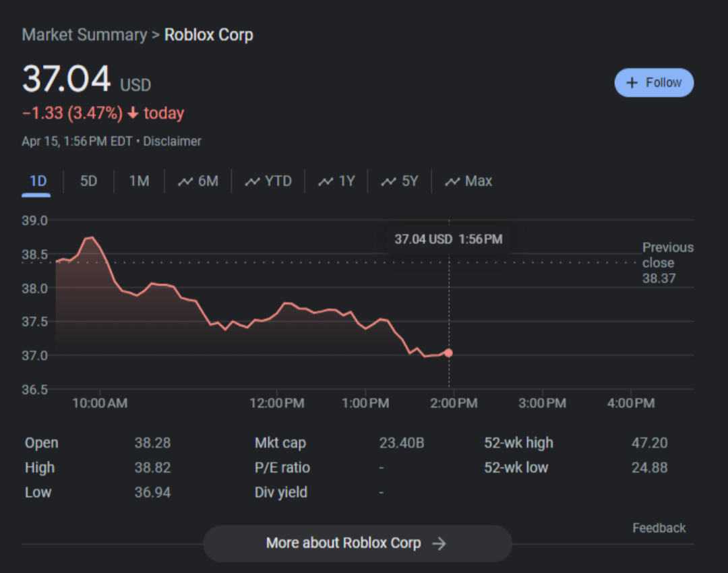Switch to the 1M chart tab
This screenshot has width=728, height=573.
point(139,181)
